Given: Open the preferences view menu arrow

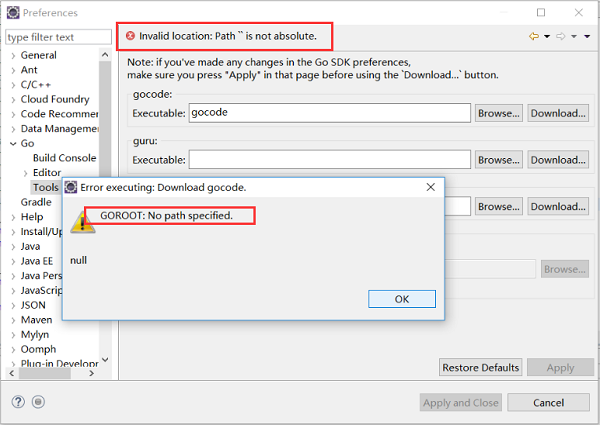Looking at the screenshot, I should pyautogui.click(x=587, y=36).
